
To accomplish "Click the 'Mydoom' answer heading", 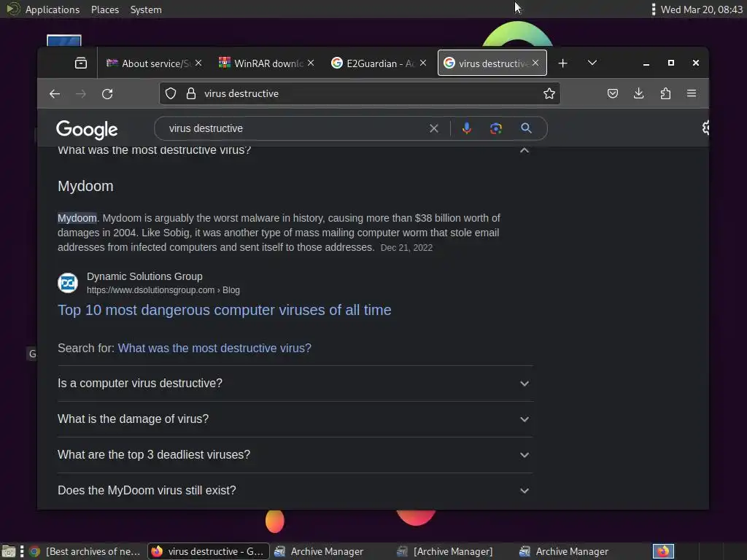I will 86,186.
